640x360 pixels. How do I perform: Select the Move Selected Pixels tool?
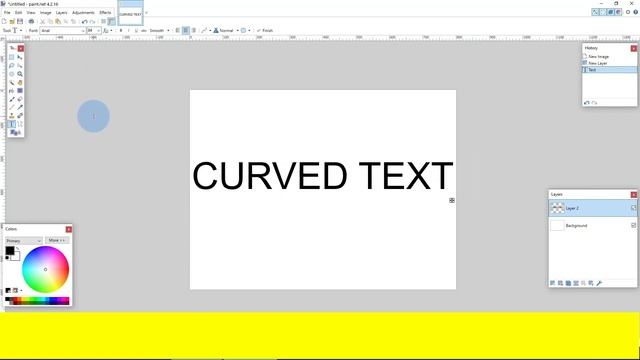[x=20, y=57]
